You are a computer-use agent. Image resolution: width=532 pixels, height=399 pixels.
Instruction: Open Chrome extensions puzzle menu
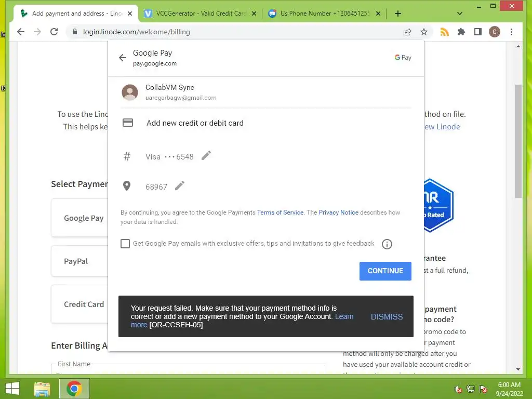(x=461, y=32)
